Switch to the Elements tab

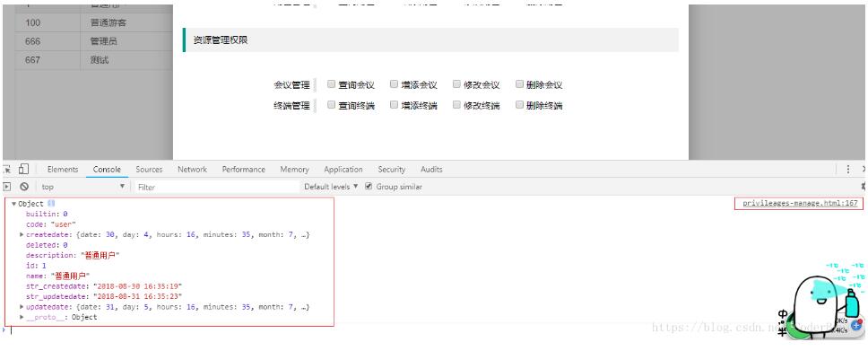(x=63, y=170)
